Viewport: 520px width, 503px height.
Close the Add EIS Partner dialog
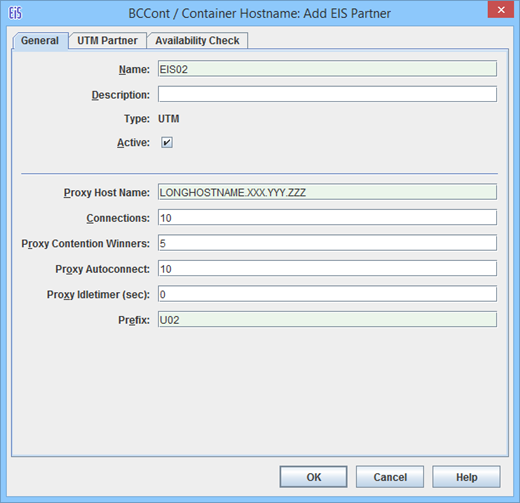click(x=501, y=10)
